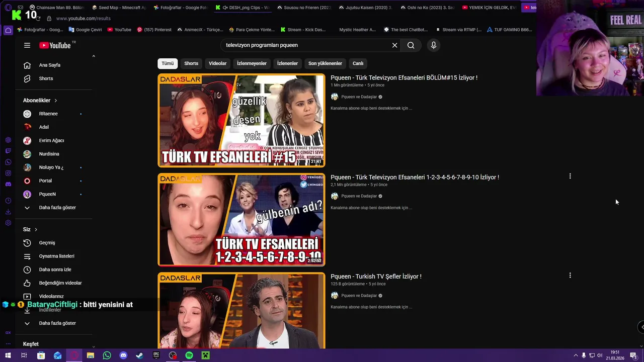The width and height of the screenshot is (644, 362).
Task: Start voice search with the microphone
Action: 433,45
